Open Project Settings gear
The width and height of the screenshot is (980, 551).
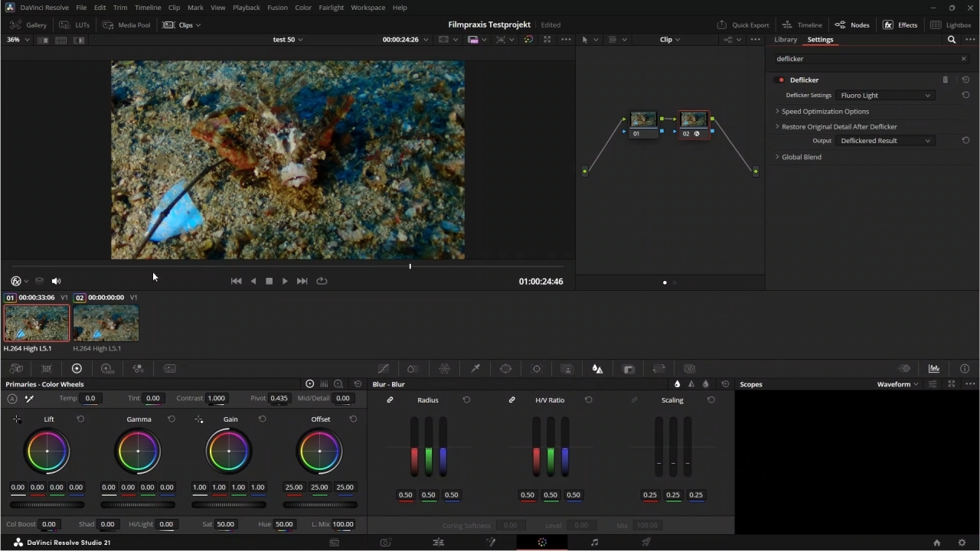coord(962,543)
